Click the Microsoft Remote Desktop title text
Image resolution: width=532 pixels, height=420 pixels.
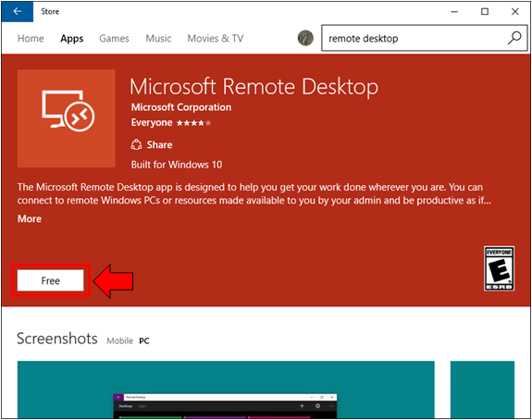point(254,87)
